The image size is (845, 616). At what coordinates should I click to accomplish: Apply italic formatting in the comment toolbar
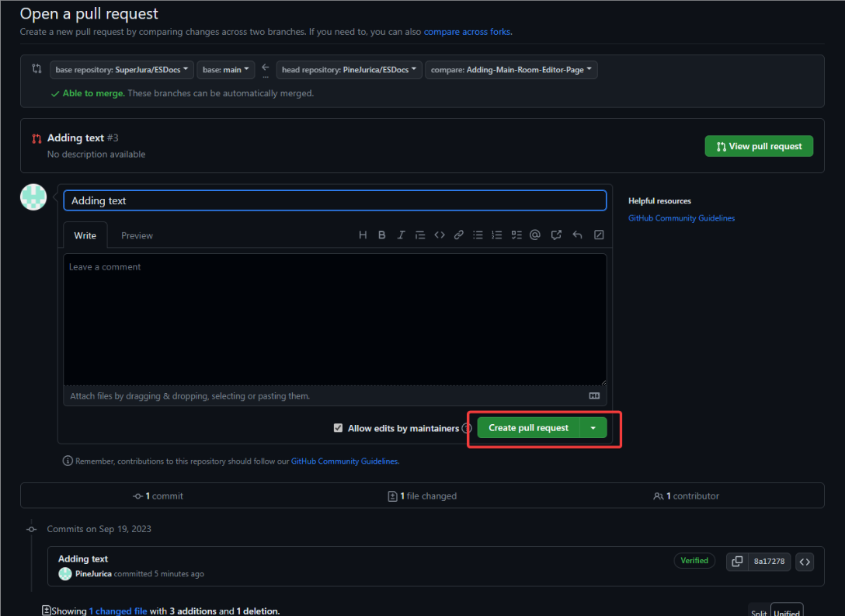(402, 235)
